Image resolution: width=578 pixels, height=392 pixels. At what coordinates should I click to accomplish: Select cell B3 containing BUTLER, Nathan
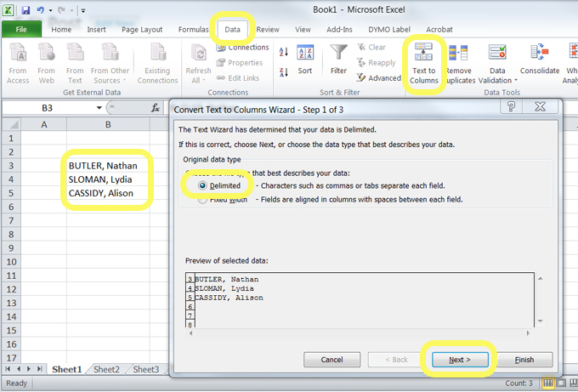tap(107, 165)
